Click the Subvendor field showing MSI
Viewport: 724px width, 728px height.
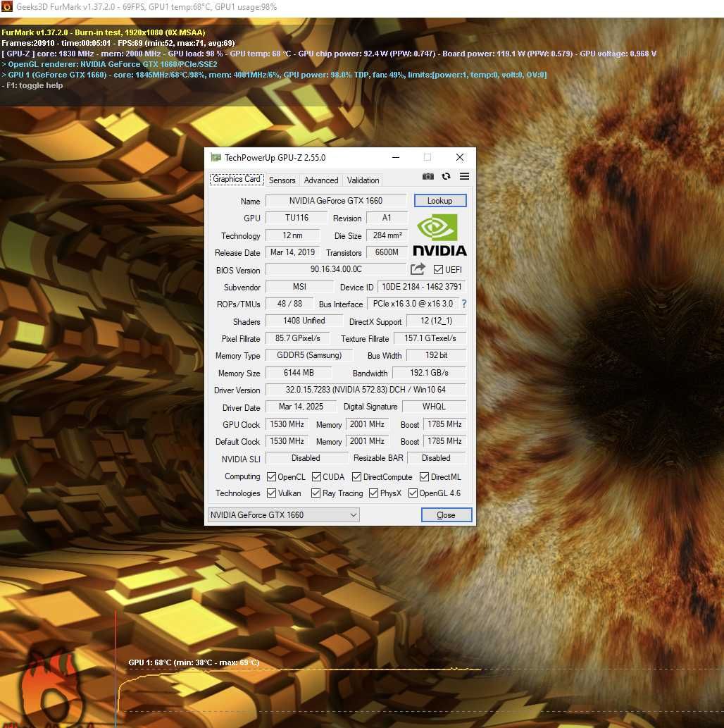(300, 287)
